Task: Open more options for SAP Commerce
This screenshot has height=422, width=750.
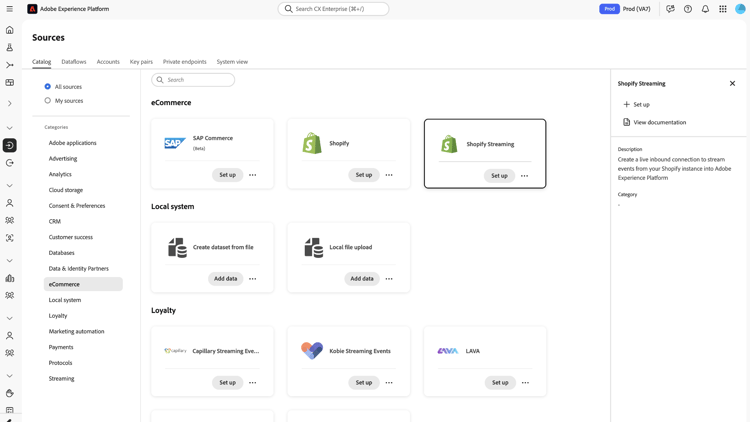Action: coord(253,175)
